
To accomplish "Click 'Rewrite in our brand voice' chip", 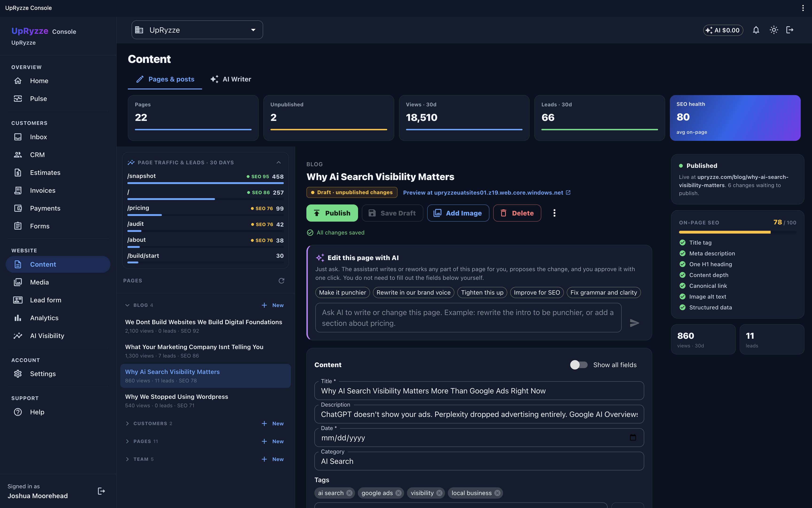I will [413, 292].
